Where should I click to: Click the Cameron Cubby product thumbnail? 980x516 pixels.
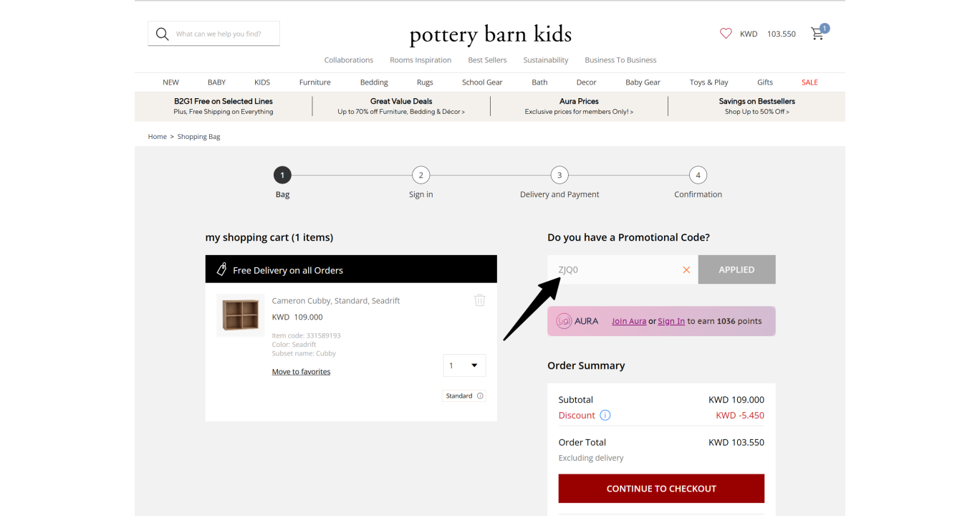click(241, 315)
